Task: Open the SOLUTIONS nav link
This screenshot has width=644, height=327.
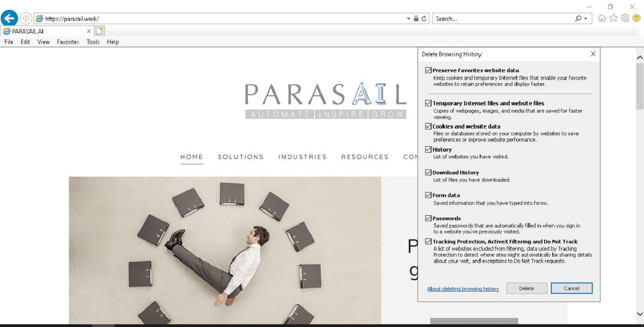Action: coord(241,157)
